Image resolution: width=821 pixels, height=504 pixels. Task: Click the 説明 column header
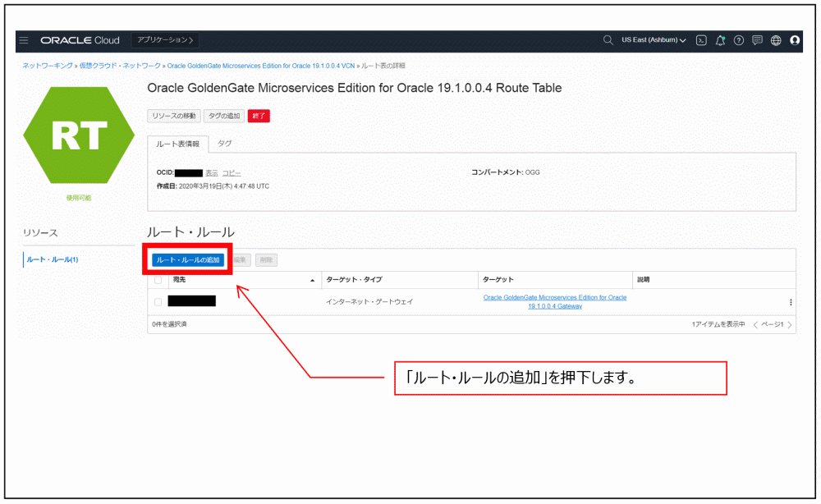pos(644,280)
